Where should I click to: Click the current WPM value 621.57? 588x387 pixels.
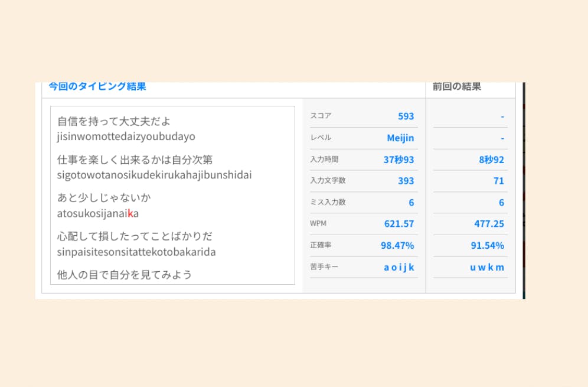coord(398,224)
